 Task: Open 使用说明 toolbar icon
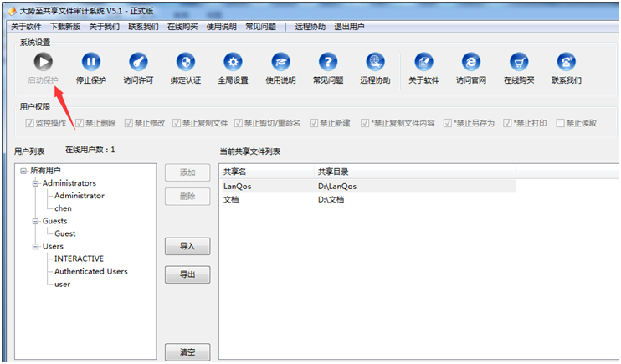pos(280,62)
